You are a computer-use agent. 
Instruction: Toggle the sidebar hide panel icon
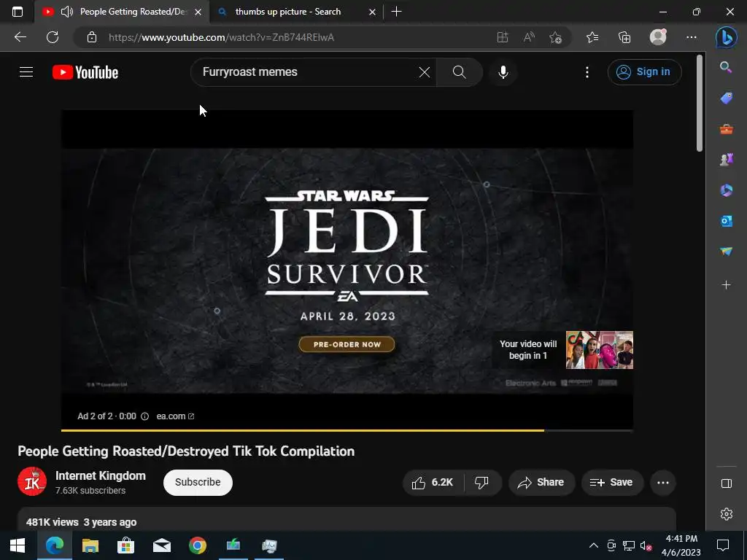[726, 484]
